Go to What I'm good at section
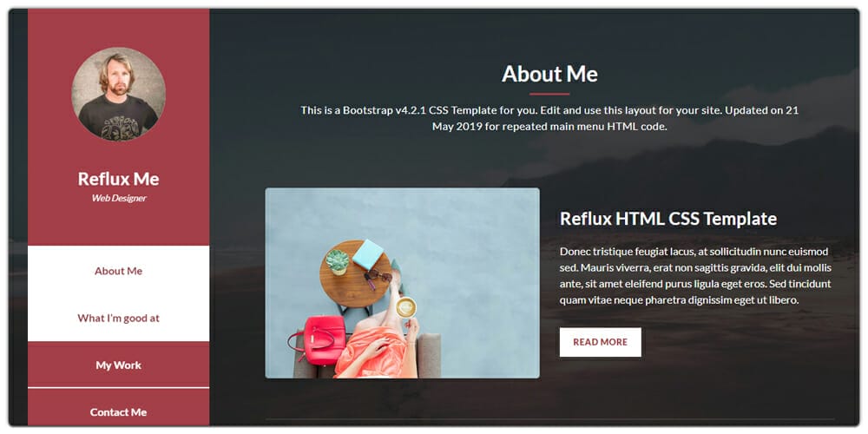Viewport: 868px width, 434px height. point(118,318)
